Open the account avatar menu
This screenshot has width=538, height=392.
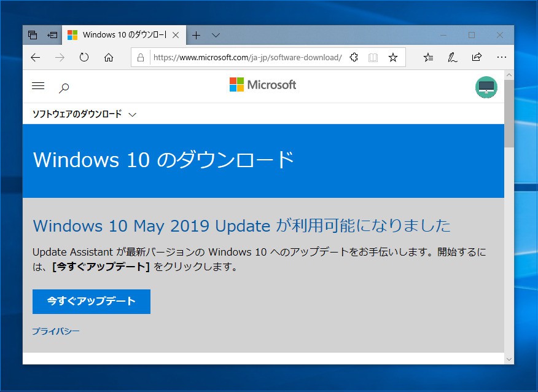(486, 87)
